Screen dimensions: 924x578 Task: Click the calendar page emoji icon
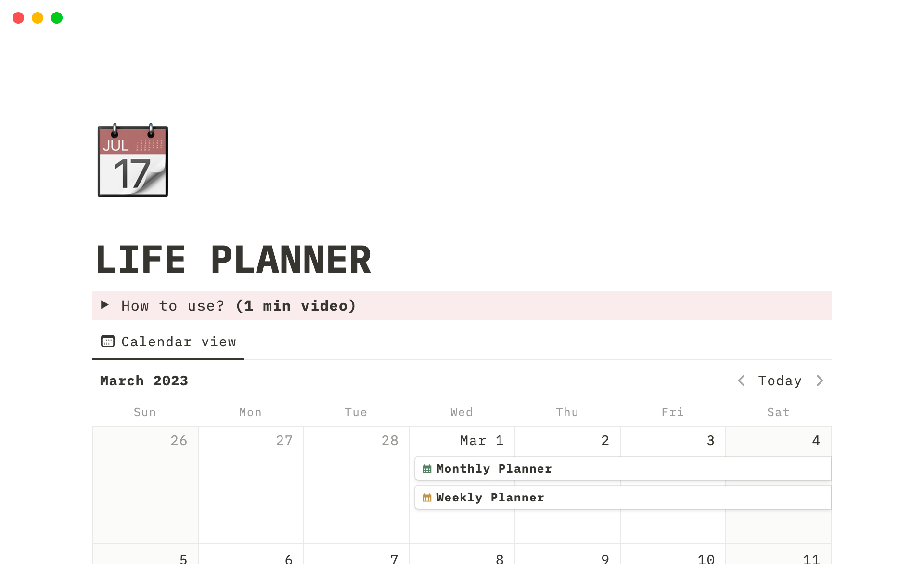point(133,160)
